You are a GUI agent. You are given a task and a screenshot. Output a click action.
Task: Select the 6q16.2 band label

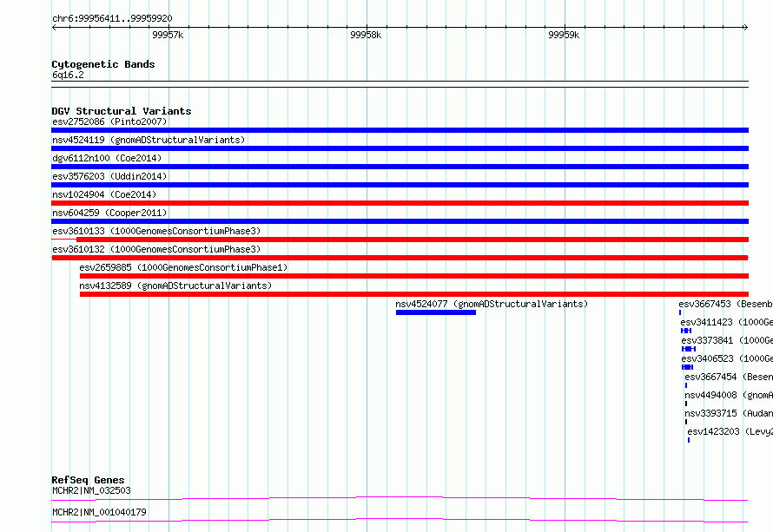[68, 75]
